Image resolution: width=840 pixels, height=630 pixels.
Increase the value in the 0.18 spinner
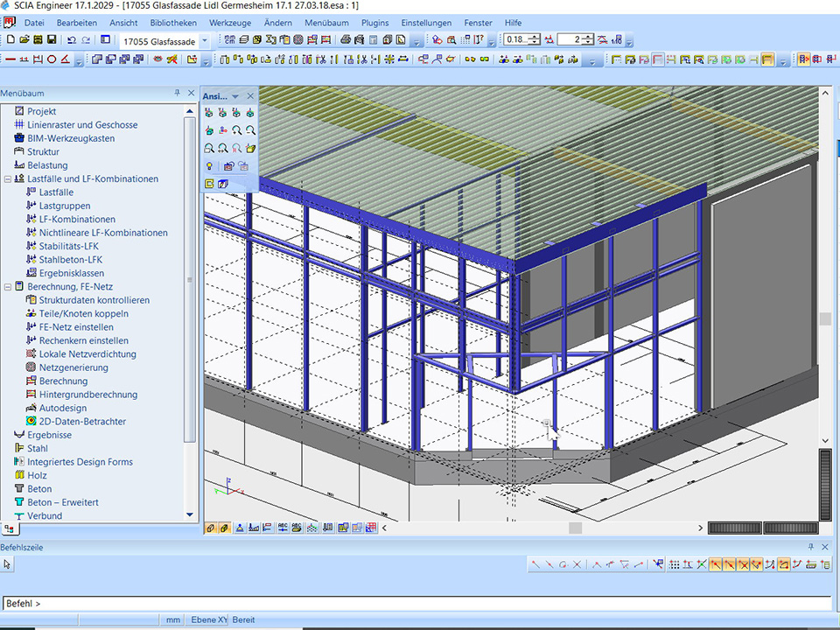pyautogui.click(x=535, y=37)
